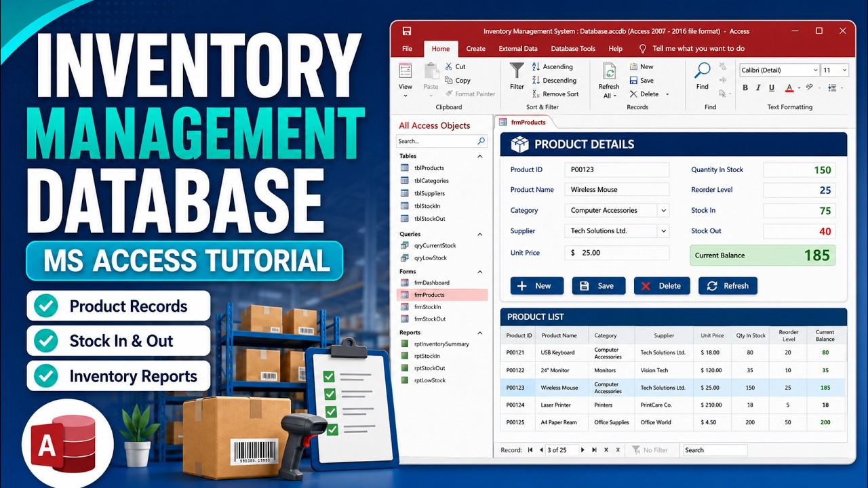Image resolution: width=868 pixels, height=488 pixels.
Task: Click the P00125 cell in product list
Action: [519, 422]
